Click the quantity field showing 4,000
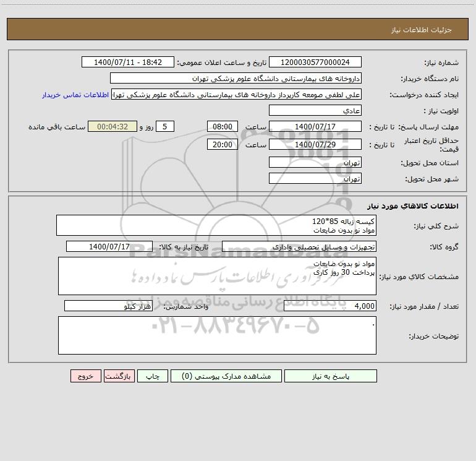The height and width of the screenshot is (461, 476). (x=330, y=306)
